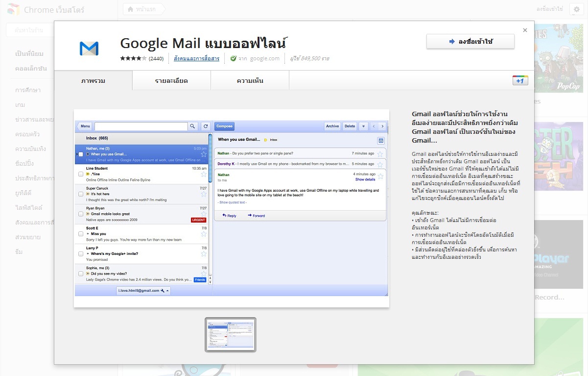Click the Chrome Web Store logo
This screenshot has height=376, width=588.
coord(14,9)
